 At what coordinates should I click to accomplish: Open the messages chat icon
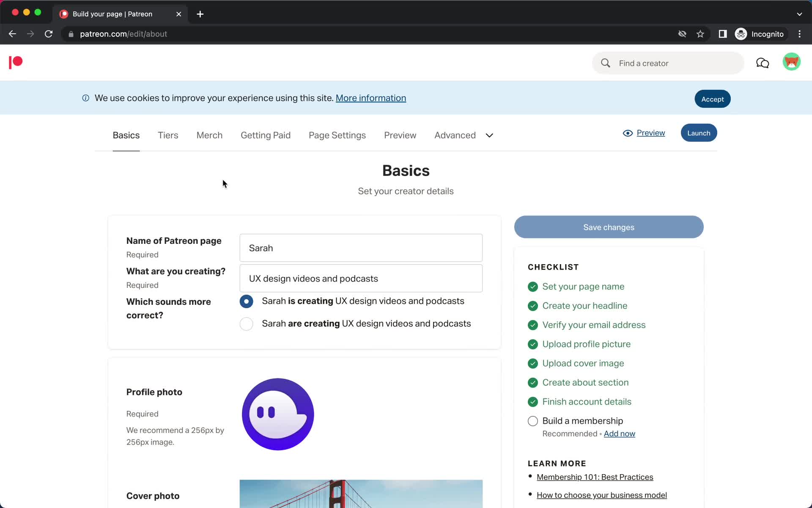pos(763,63)
